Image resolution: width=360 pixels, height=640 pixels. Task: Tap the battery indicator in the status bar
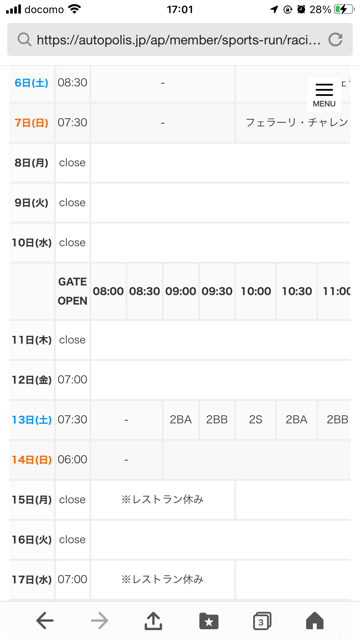(343, 9)
